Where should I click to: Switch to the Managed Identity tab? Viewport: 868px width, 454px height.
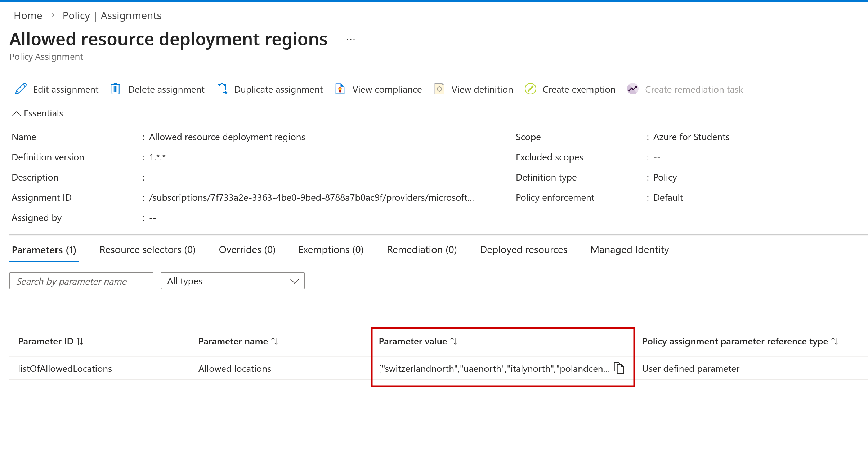tap(629, 249)
